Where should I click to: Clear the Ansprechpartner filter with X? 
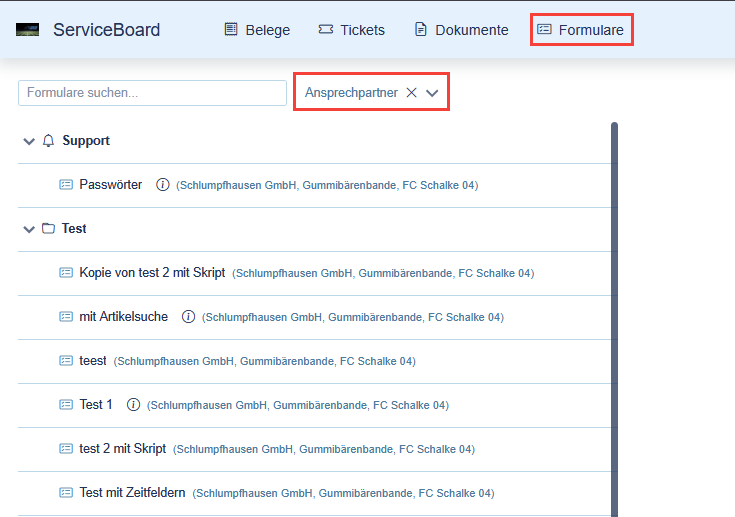pos(412,92)
